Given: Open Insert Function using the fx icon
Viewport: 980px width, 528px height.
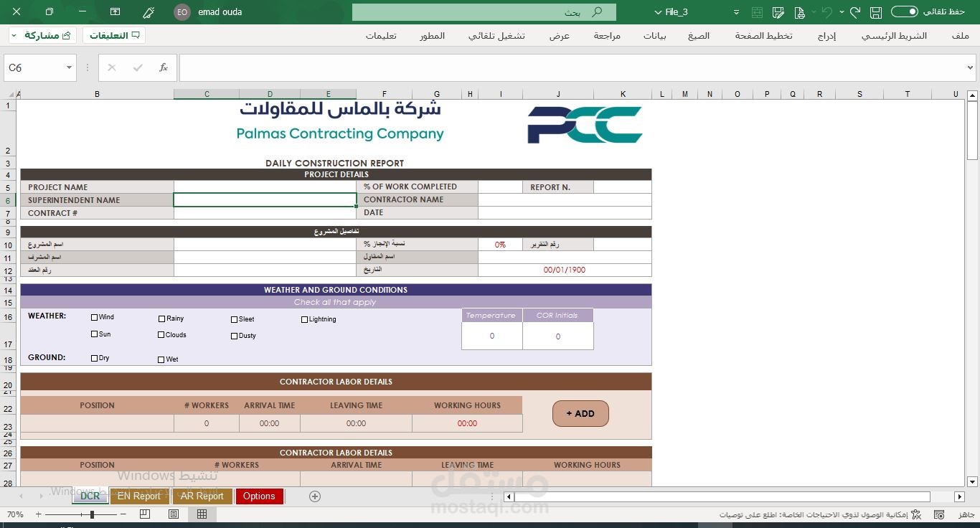Looking at the screenshot, I should click(x=163, y=67).
